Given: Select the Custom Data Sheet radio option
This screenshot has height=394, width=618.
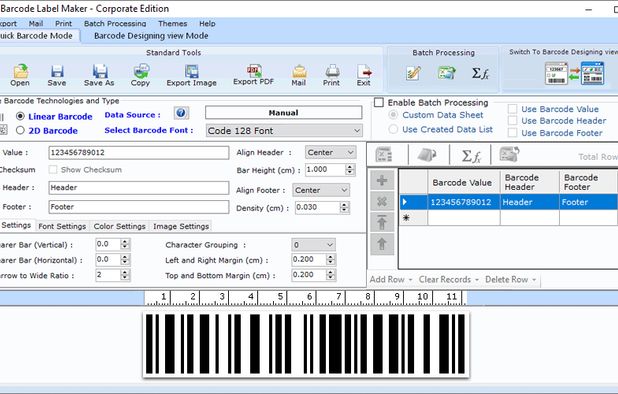Looking at the screenshot, I should click(x=393, y=115).
